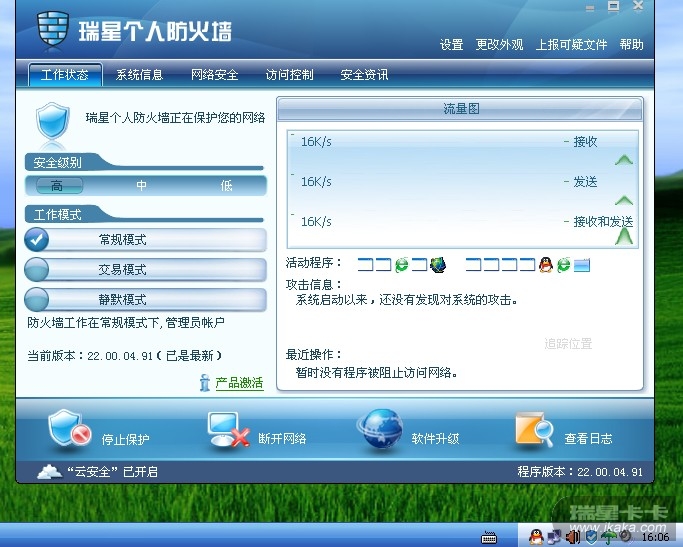The height and width of the screenshot is (547, 683).
Task: Open the 帮助 menu
Action: tap(632, 44)
